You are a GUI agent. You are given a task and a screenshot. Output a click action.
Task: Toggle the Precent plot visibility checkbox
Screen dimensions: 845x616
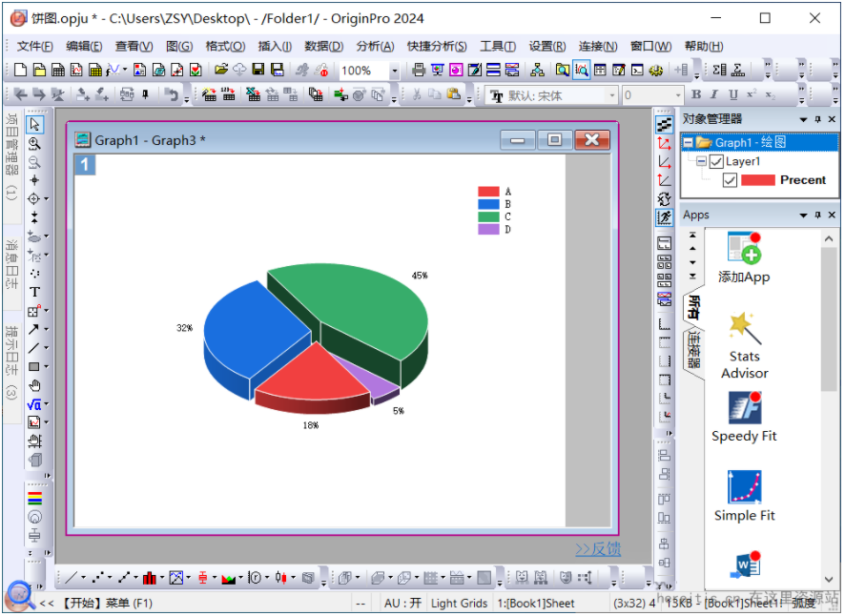(730, 180)
